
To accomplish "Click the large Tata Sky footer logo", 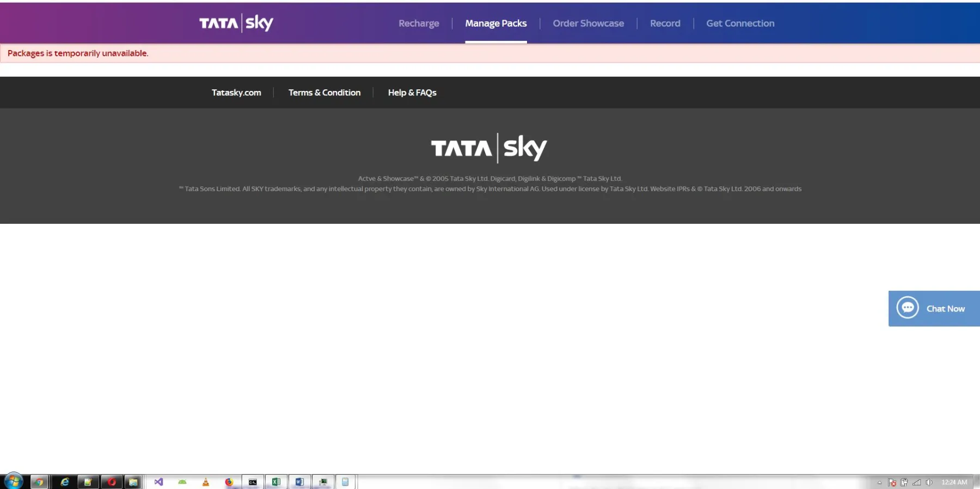I will point(489,148).
